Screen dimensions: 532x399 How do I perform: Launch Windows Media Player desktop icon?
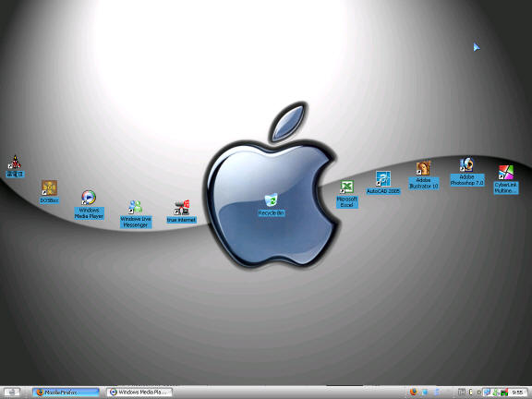pos(89,205)
